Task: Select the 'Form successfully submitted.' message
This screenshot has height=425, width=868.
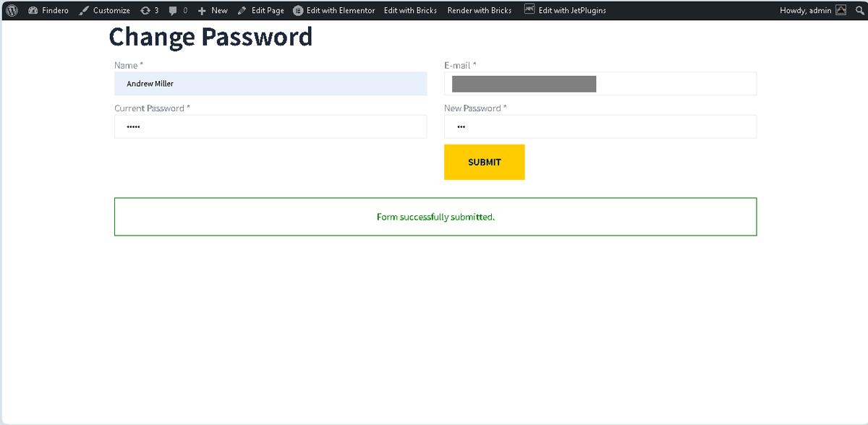Action: [x=435, y=217]
